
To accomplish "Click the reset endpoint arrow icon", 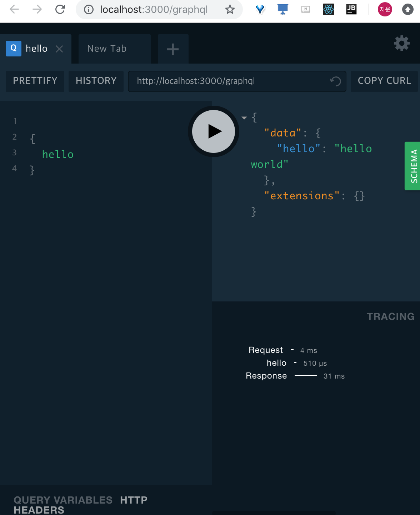I will click(x=335, y=81).
